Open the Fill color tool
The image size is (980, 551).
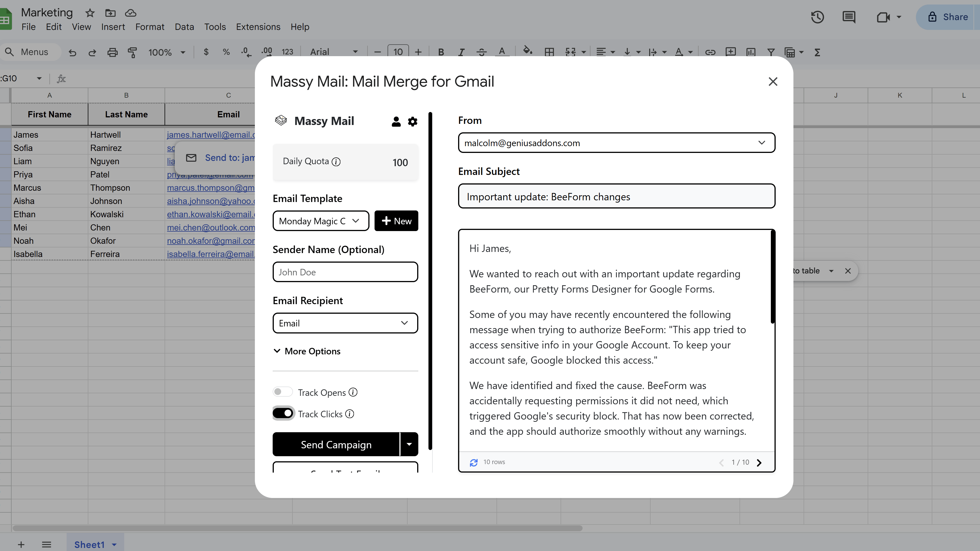[528, 52]
